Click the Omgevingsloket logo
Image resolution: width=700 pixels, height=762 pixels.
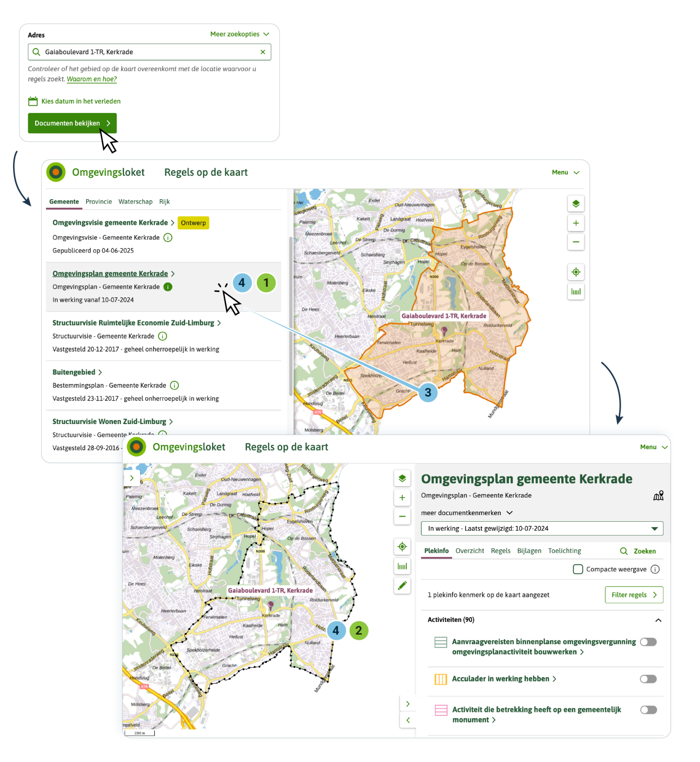(55, 172)
